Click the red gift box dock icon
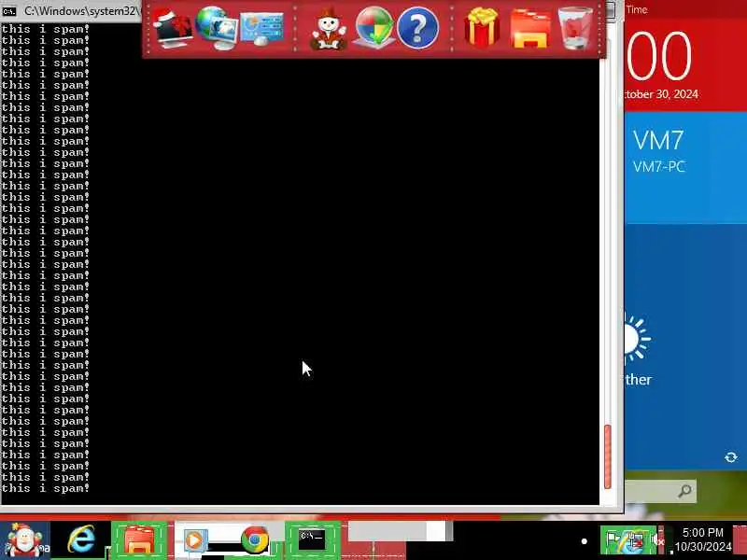This screenshot has height=560, width=747. pyautogui.click(x=482, y=28)
